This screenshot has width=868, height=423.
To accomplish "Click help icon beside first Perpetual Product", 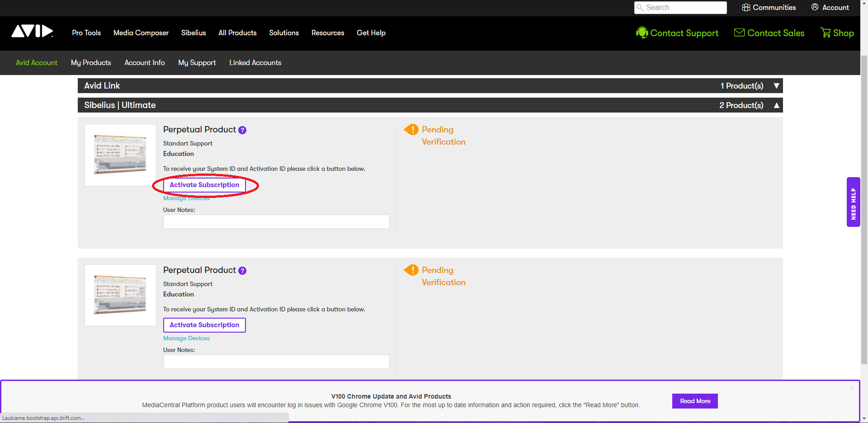I will point(242,130).
